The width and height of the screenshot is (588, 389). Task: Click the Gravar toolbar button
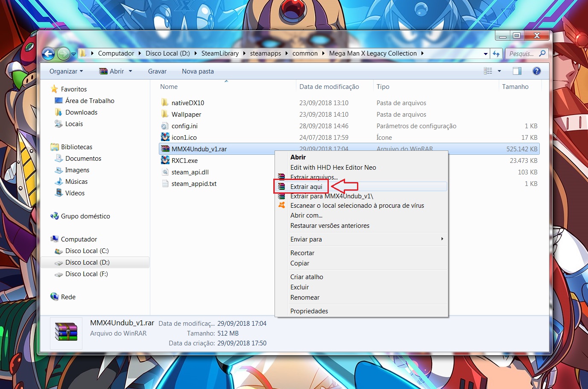tap(157, 71)
